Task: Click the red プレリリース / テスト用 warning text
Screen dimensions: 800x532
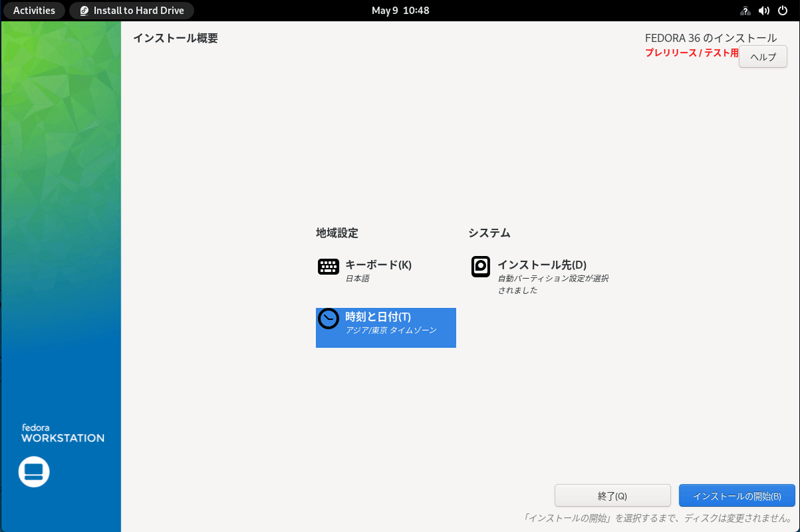Action: tap(691, 53)
